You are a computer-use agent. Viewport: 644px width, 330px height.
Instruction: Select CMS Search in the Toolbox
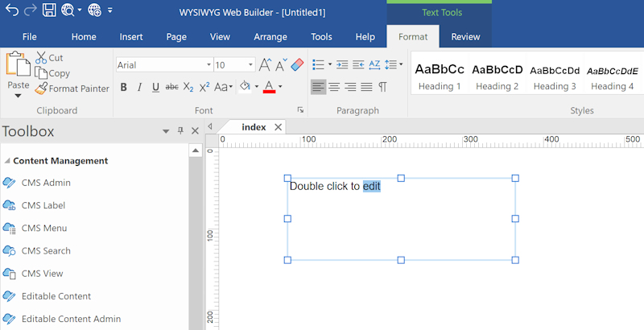click(46, 251)
